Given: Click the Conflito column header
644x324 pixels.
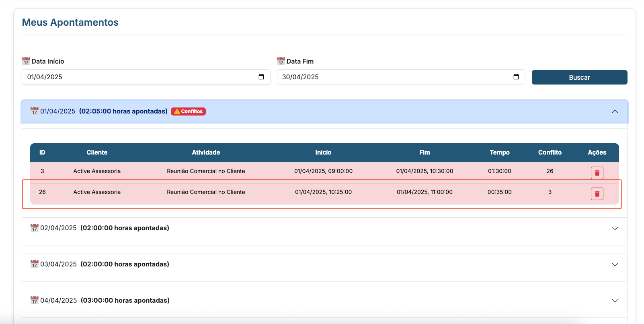Looking at the screenshot, I should [550, 153].
